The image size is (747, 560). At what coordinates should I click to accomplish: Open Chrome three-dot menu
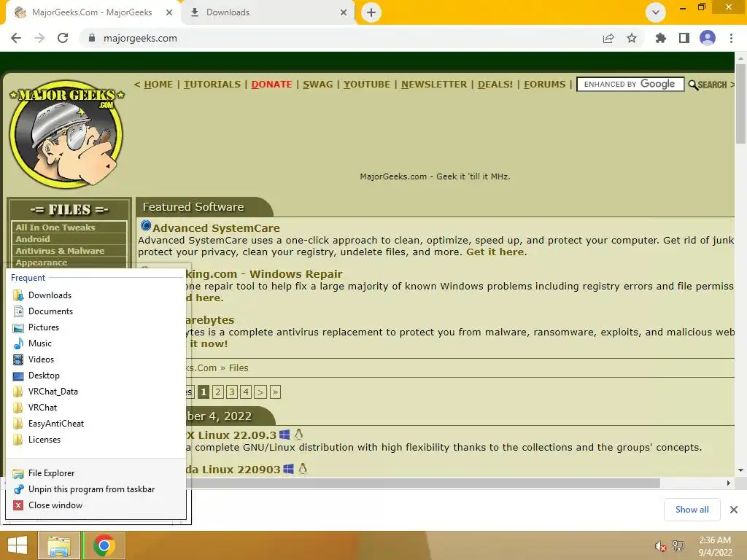click(x=731, y=38)
